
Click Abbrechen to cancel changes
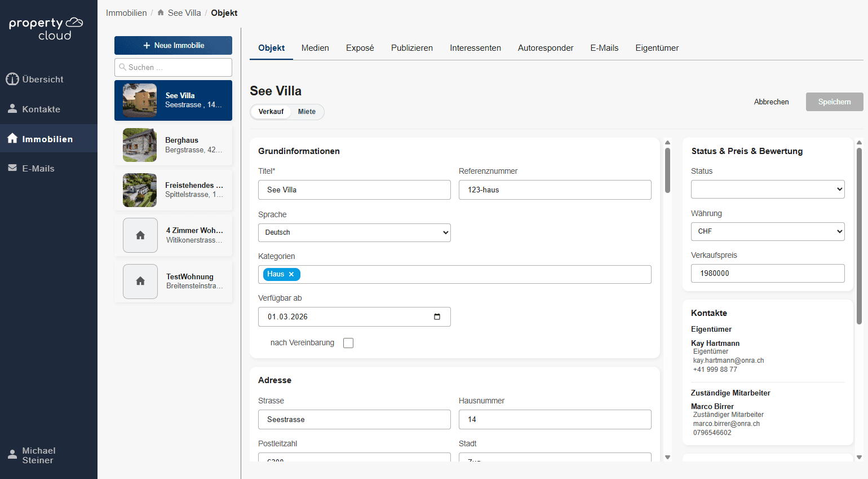[x=771, y=102]
